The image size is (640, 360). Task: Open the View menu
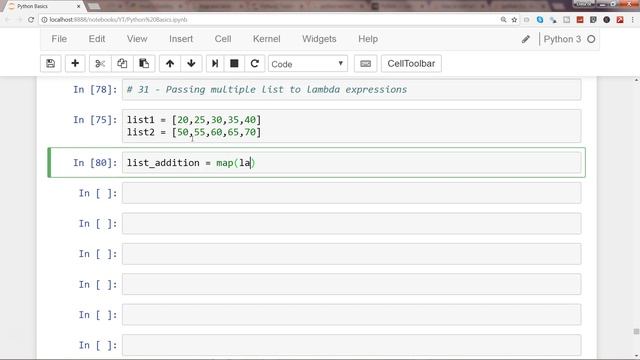coord(137,39)
